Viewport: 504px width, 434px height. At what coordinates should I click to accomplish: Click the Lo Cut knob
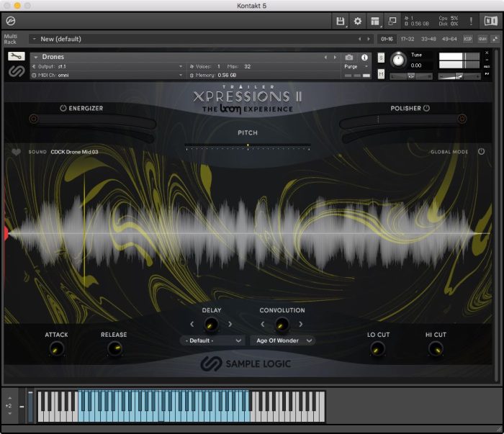[x=378, y=349]
